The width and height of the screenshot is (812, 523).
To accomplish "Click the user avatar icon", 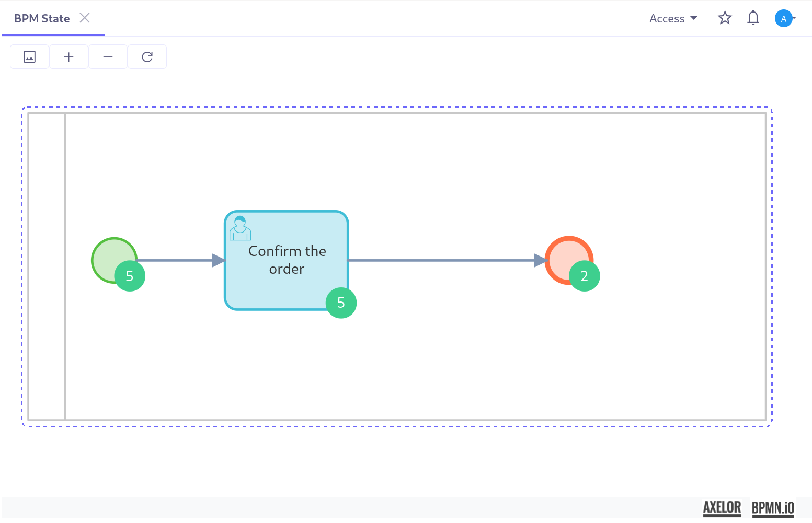I will pyautogui.click(x=783, y=18).
